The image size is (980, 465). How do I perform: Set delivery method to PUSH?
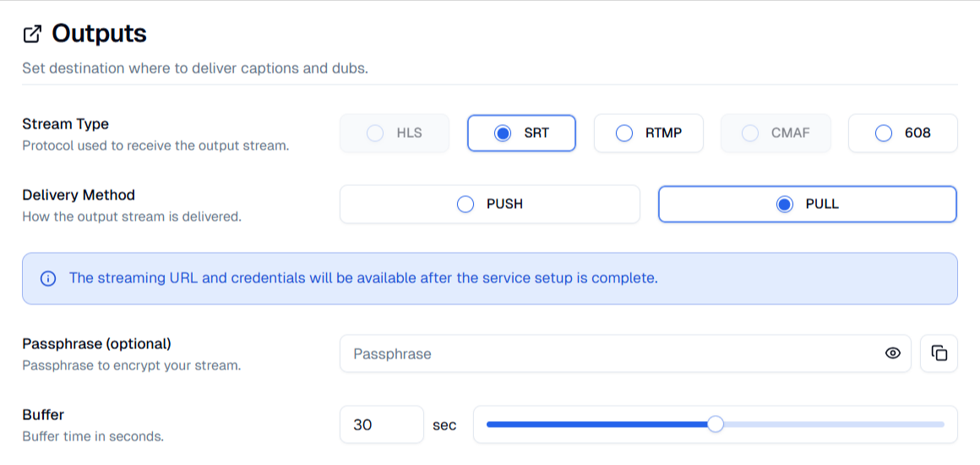(x=490, y=204)
